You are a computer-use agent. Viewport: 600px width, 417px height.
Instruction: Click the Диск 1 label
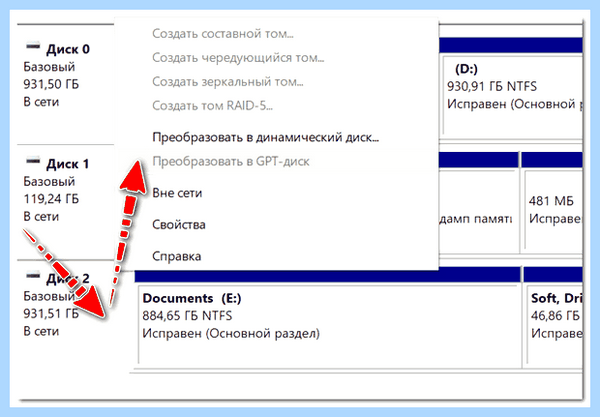tap(67, 164)
